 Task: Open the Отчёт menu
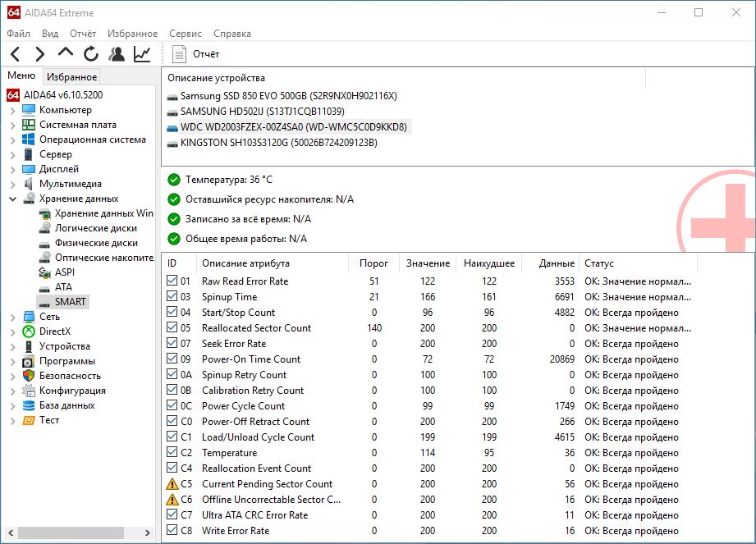click(x=83, y=34)
